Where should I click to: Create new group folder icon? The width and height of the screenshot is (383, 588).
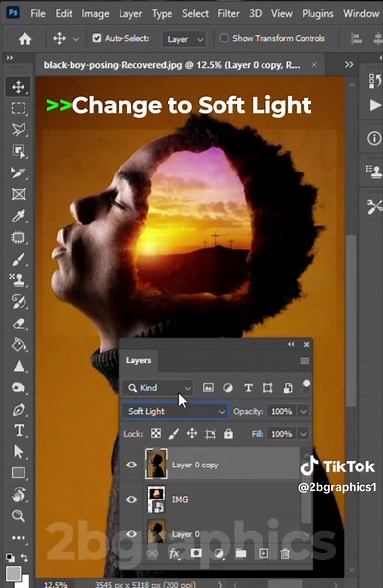pos(241,553)
